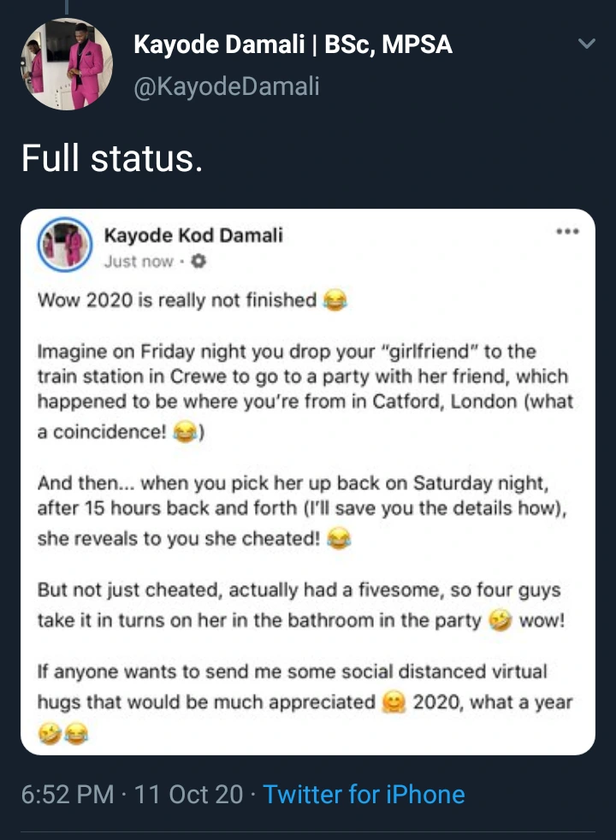The width and height of the screenshot is (616, 840).
Task: Click laughing emoji after "she cheated!"
Action: 339,541
